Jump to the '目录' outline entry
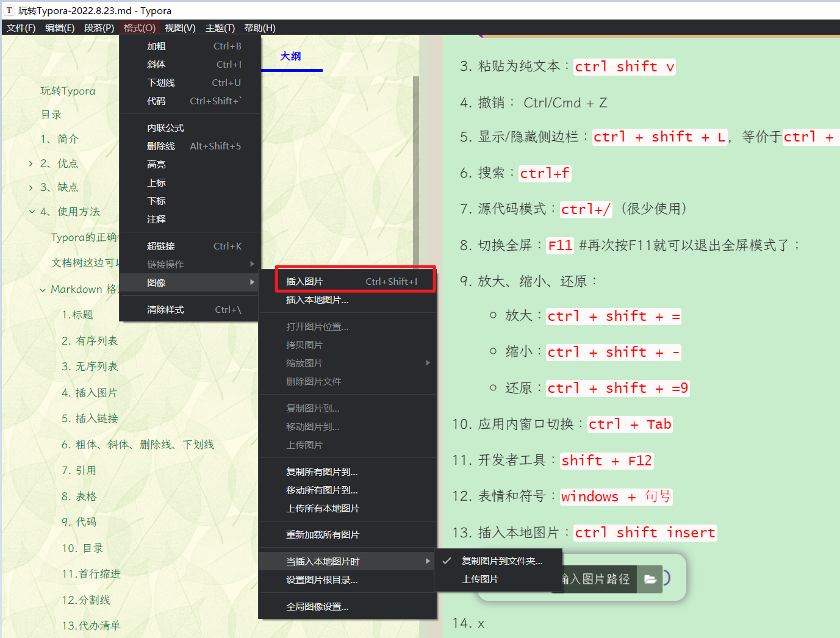Viewport: 840px width, 638px height. pyautogui.click(x=51, y=115)
